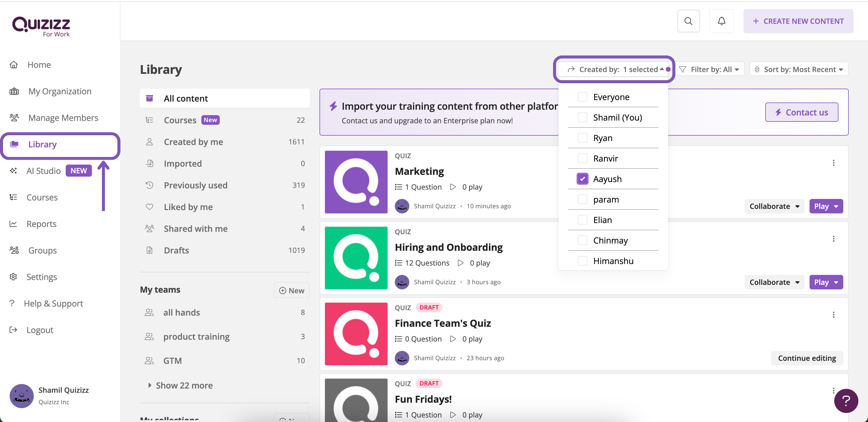Click the Imported file icon

click(149, 163)
